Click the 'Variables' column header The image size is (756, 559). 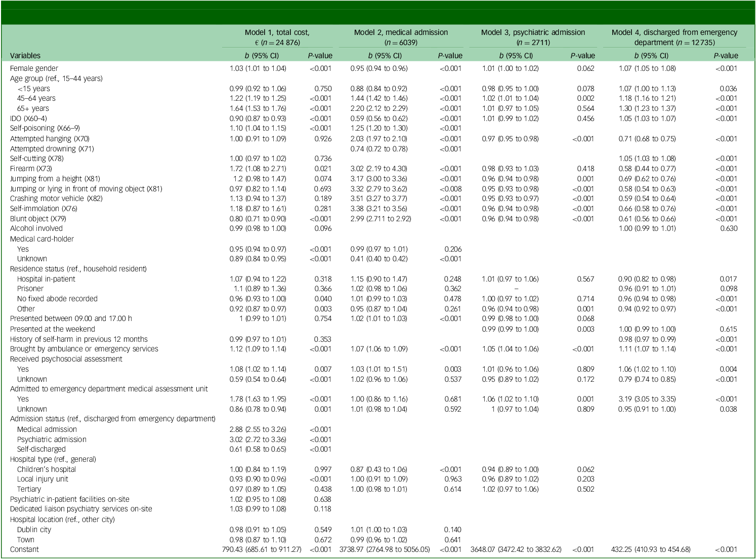coord(25,56)
